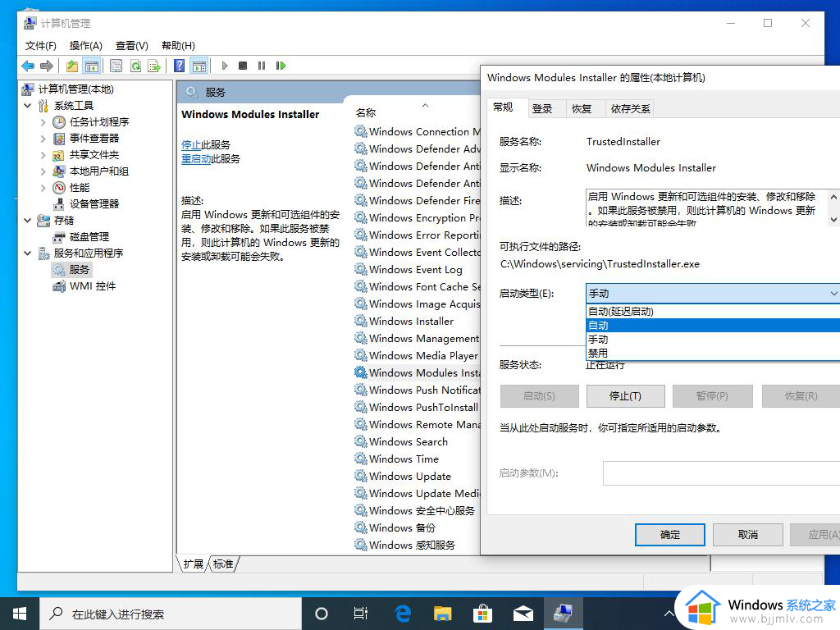Image resolution: width=840 pixels, height=630 pixels.
Task: Select WMI 控件 in tree
Action: coord(92,286)
